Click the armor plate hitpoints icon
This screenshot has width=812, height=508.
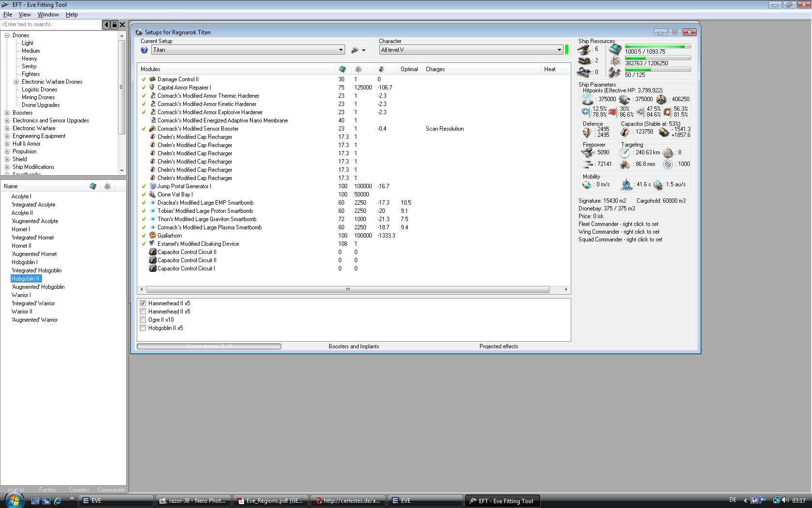pyautogui.click(x=624, y=99)
